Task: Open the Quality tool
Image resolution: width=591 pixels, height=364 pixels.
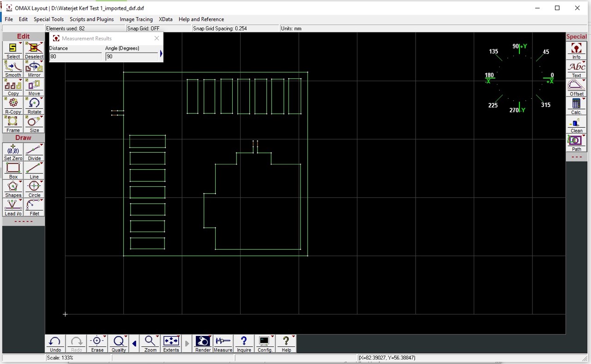Action: [119, 344]
